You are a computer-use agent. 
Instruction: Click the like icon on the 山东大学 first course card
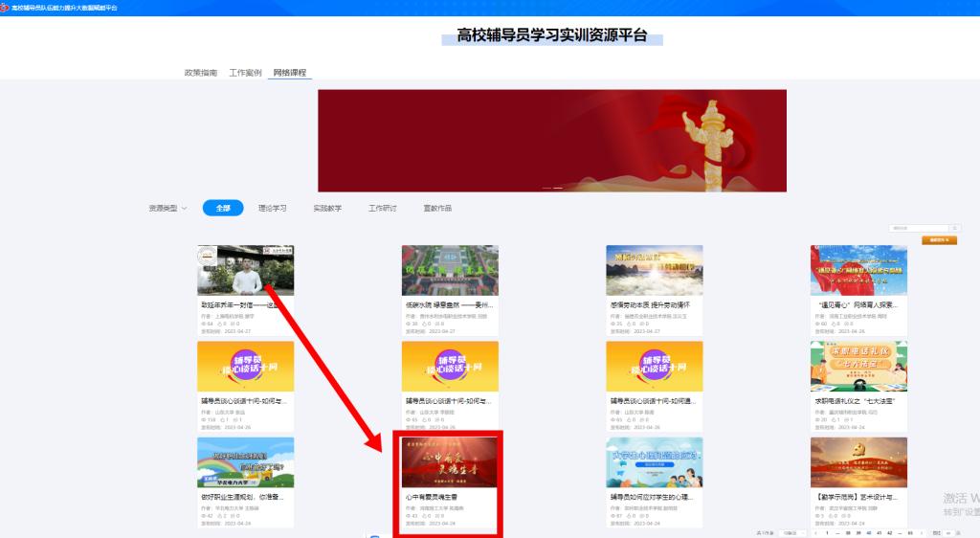(224, 420)
